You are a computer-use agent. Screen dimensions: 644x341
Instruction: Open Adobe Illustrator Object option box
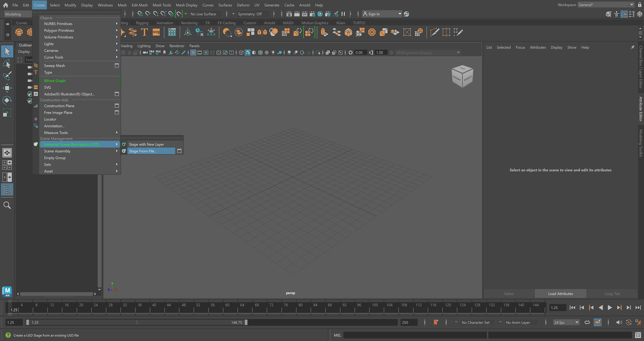(117, 94)
